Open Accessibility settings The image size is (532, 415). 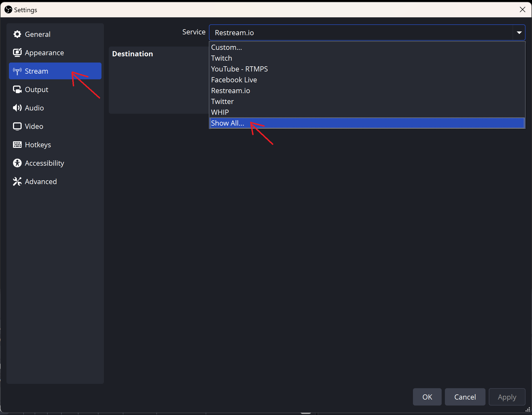(55, 163)
